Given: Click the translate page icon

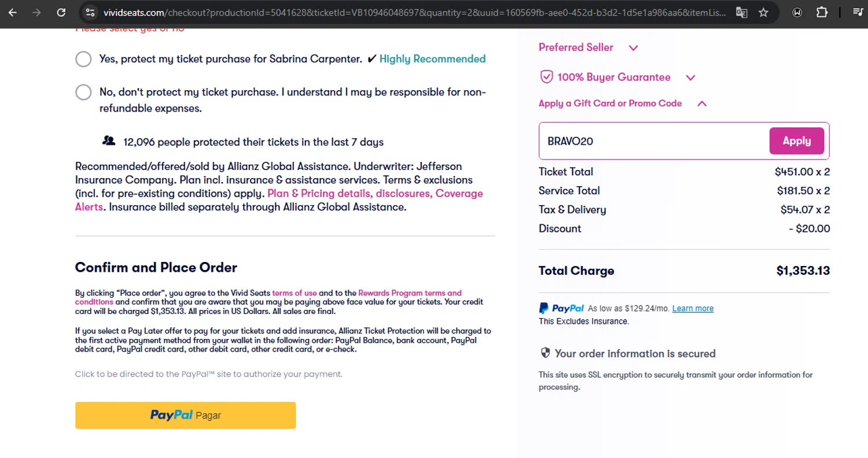Looking at the screenshot, I should tap(741, 12).
